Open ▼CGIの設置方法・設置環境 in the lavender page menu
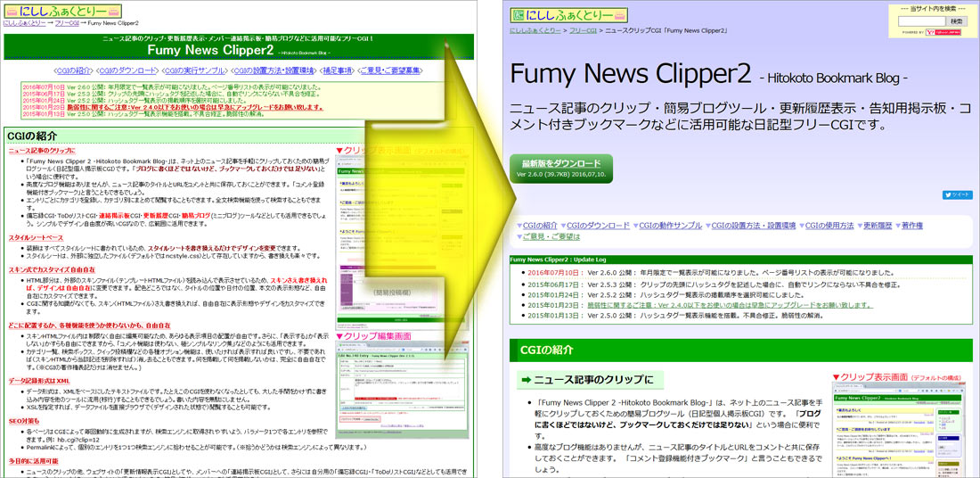 [x=750, y=226]
